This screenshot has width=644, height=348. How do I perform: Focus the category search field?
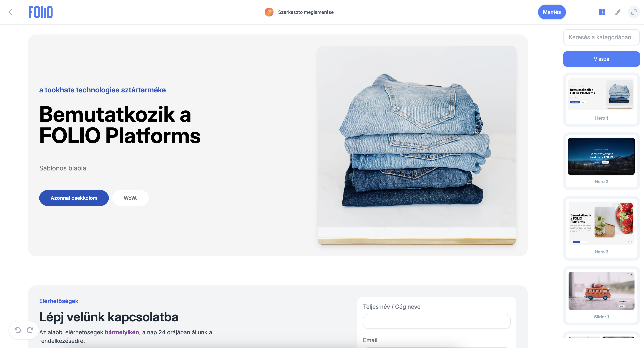(601, 37)
